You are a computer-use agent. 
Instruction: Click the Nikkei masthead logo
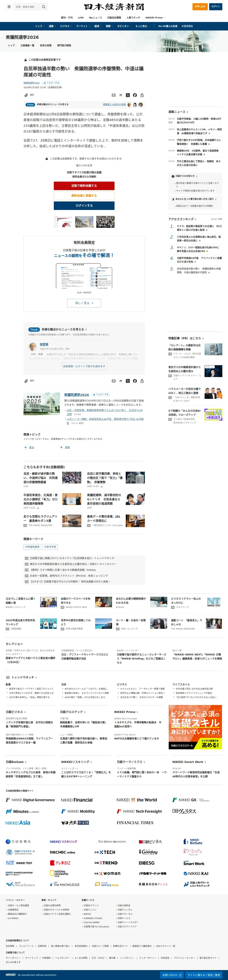pyautogui.click(x=114, y=7)
